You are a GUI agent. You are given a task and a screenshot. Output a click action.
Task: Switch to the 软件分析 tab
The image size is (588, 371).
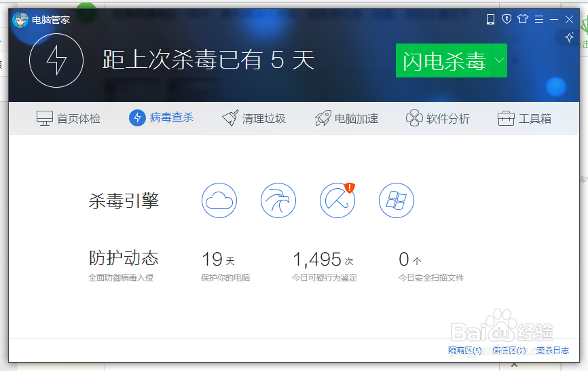coord(438,118)
